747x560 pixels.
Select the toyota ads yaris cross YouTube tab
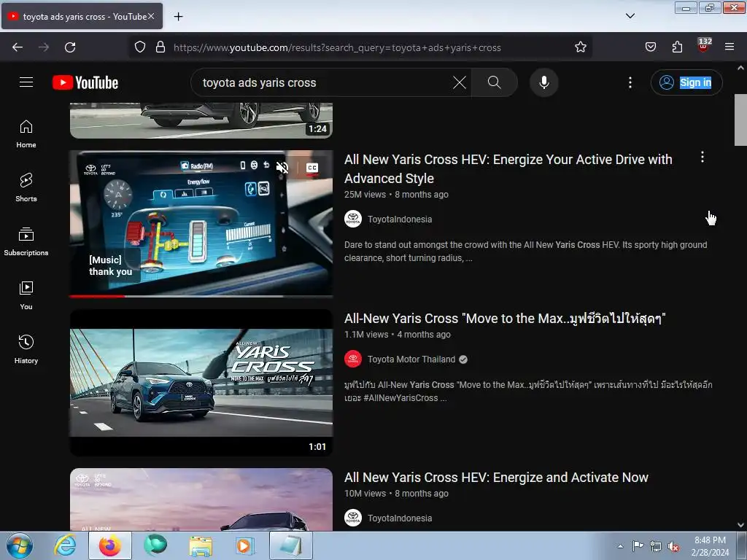coord(82,16)
